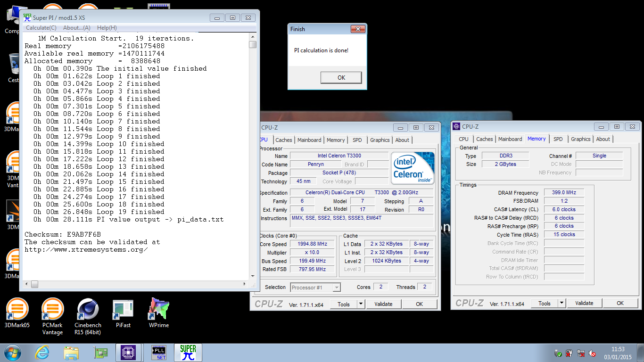Close the Finish dialog with X

pyautogui.click(x=358, y=29)
